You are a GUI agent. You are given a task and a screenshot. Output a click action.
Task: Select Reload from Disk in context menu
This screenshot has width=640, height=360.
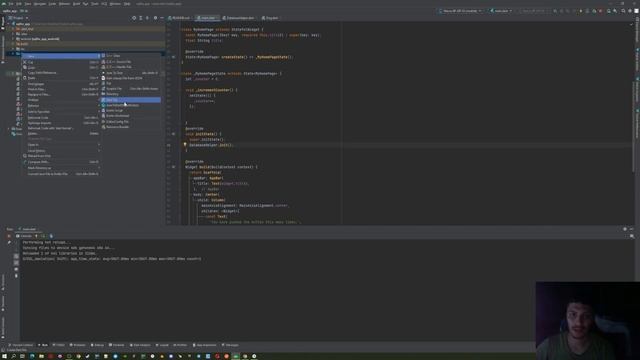(61, 156)
